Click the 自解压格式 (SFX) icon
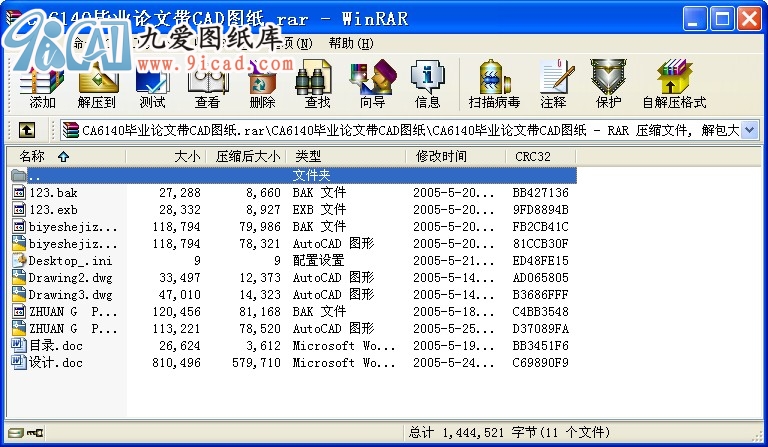 [674, 84]
